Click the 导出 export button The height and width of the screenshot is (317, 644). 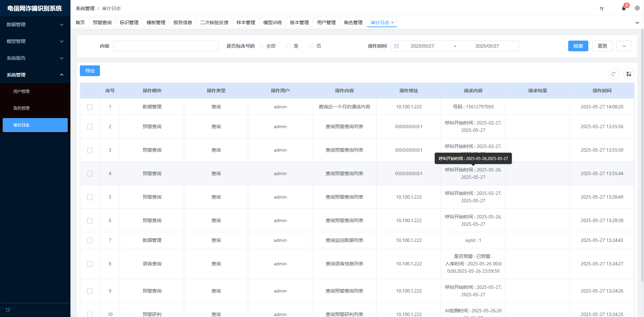(90, 71)
